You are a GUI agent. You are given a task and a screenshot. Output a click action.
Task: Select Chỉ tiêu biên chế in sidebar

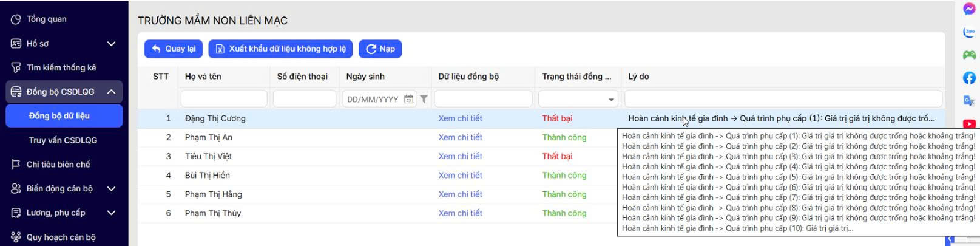tap(58, 165)
